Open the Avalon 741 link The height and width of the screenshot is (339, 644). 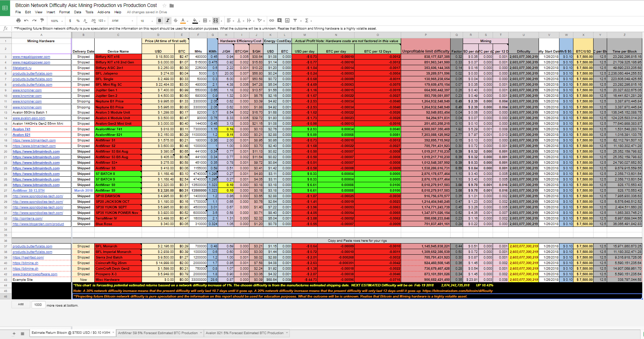pos(21,129)
